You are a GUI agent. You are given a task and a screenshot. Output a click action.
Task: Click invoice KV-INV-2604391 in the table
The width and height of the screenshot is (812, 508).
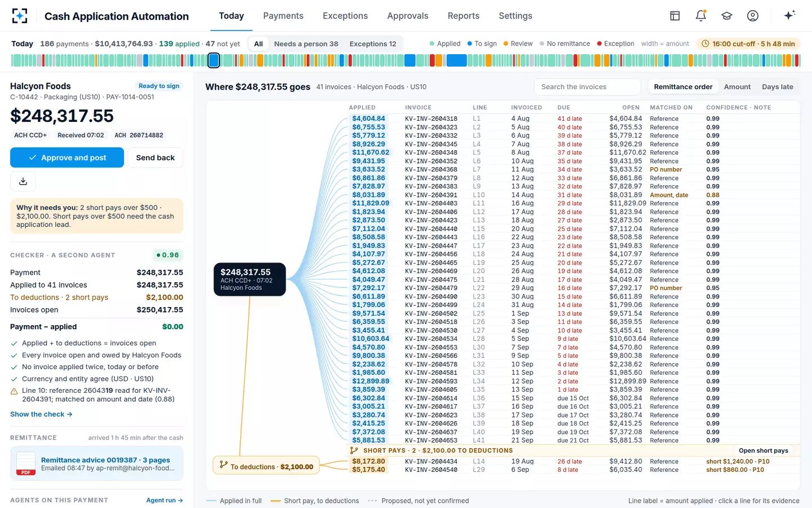point(431,195)
